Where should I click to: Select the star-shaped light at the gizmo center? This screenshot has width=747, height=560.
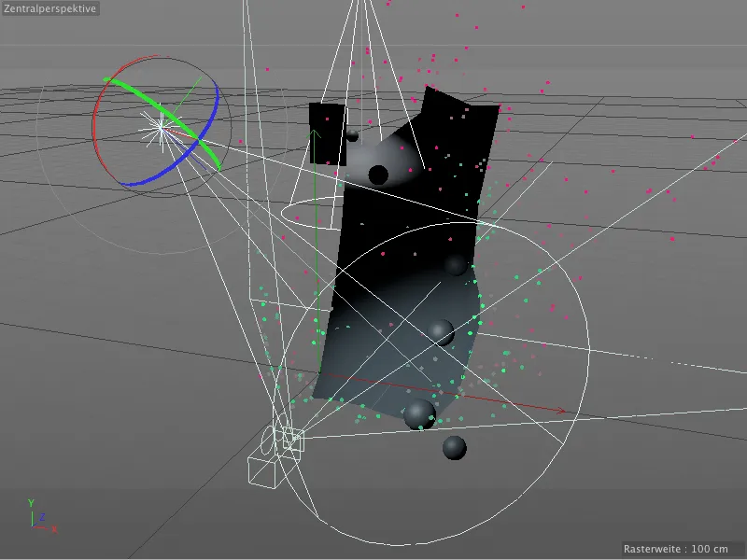click(161, 127)
